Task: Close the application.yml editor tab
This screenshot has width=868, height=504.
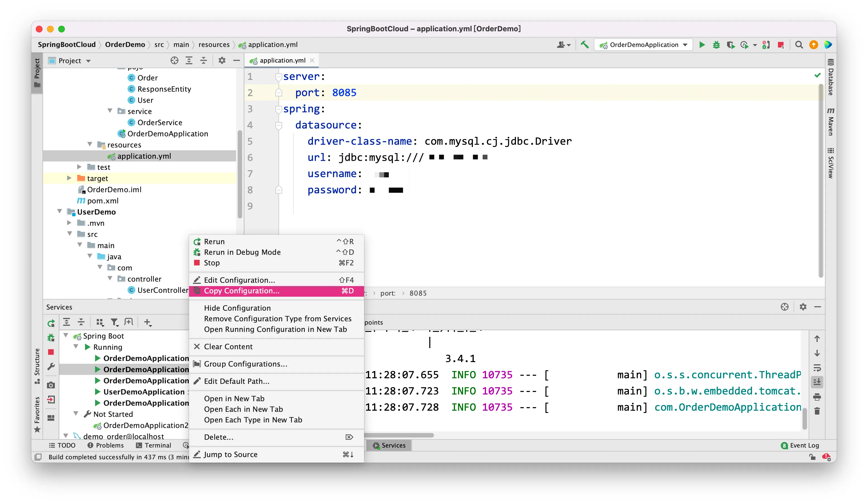Action: [312, 61]
